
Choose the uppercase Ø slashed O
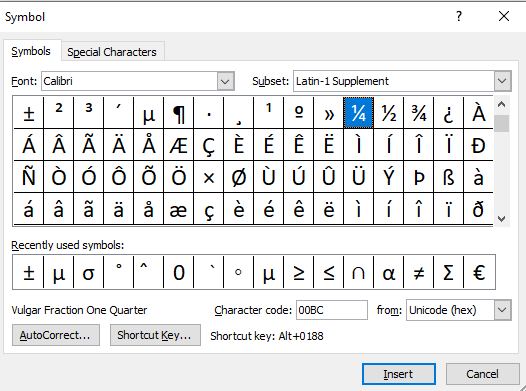point(239,177)
